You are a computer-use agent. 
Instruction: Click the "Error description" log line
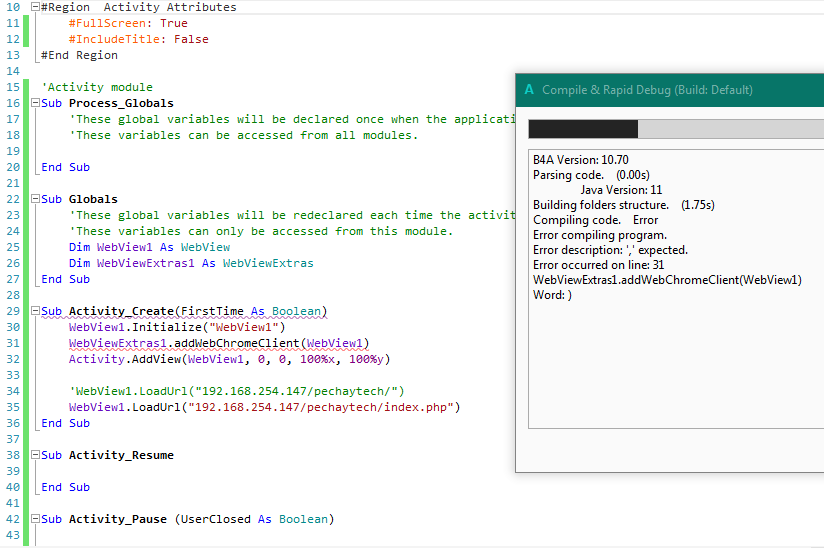[x=610, y=250]
